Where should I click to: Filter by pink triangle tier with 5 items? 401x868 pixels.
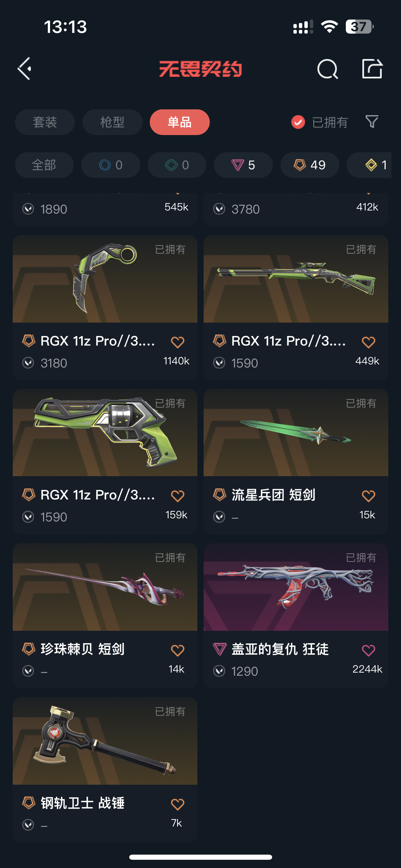(x=243, y=165)
